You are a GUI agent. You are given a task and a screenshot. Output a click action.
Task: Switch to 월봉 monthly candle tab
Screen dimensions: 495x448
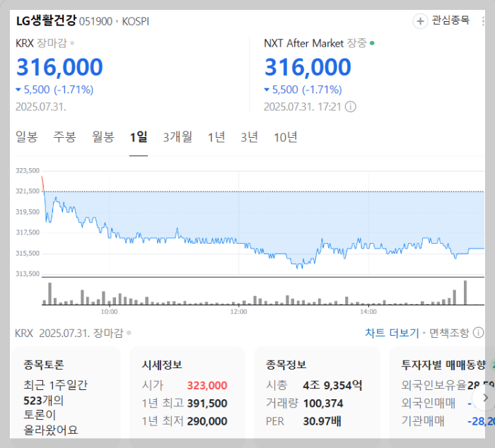[x=103, y=137]
